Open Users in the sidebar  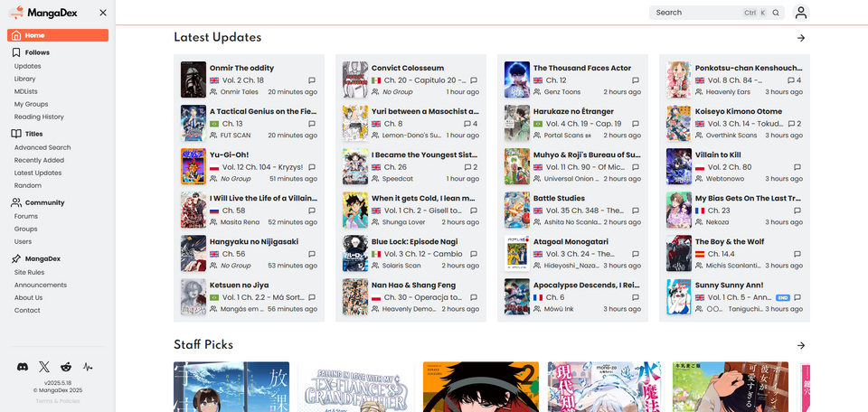(23, 241)
